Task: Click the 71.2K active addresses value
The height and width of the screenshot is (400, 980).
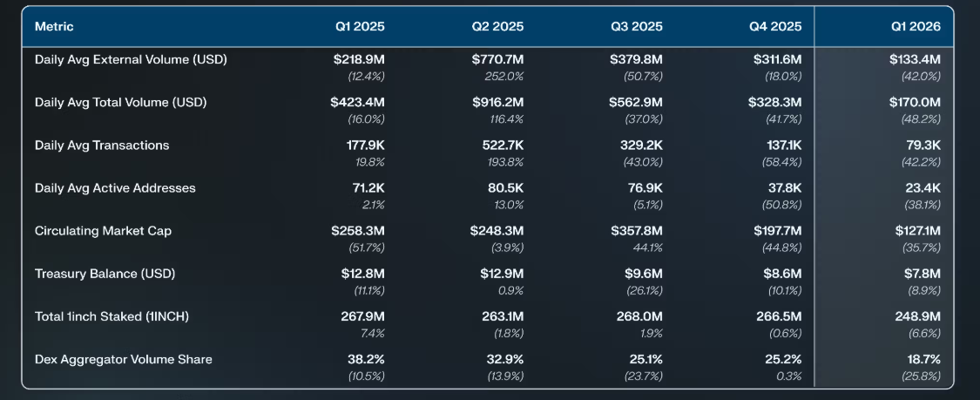Action: pyautogui.click(x=368, y=188)
